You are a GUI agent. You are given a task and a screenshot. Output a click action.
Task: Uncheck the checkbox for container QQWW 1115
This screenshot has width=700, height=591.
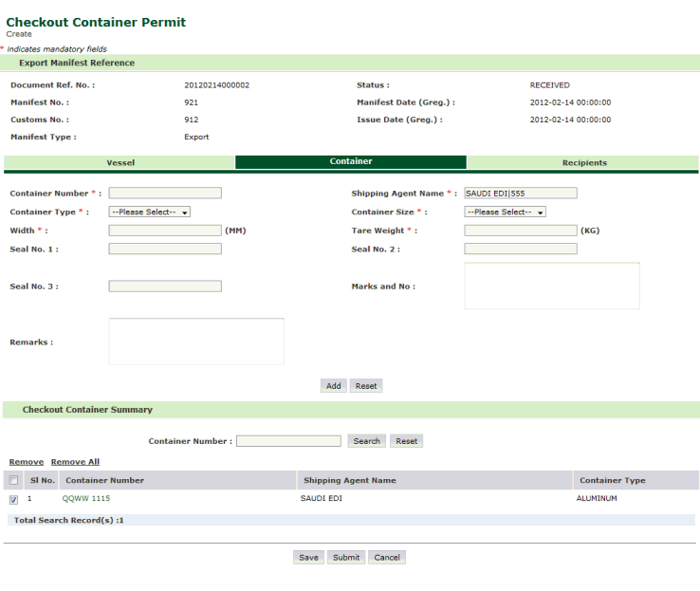pyautogui.click(x=13, y=500)
